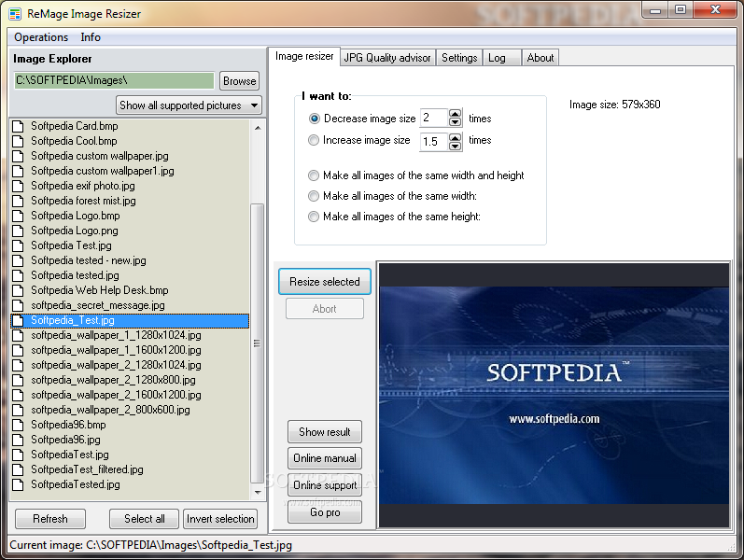Switch to About tab
Image resolution: width=744 pixels, height=560 pixels.
[540, 58]
